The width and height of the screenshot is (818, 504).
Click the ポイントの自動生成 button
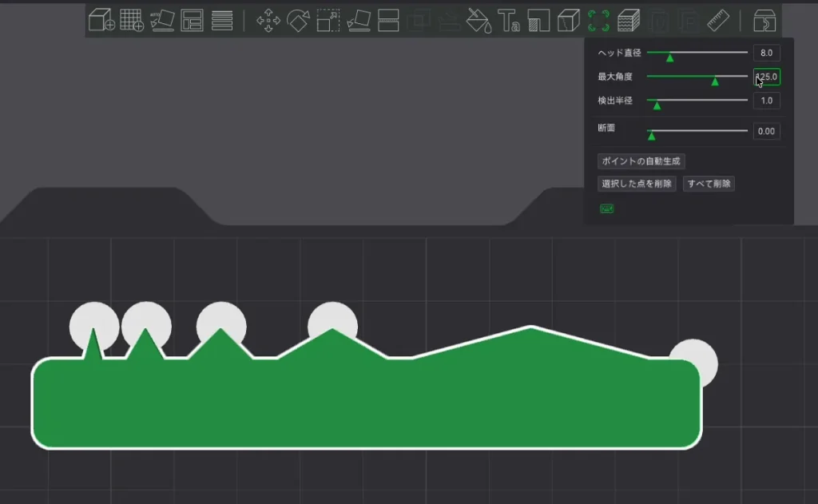(641, 161)
